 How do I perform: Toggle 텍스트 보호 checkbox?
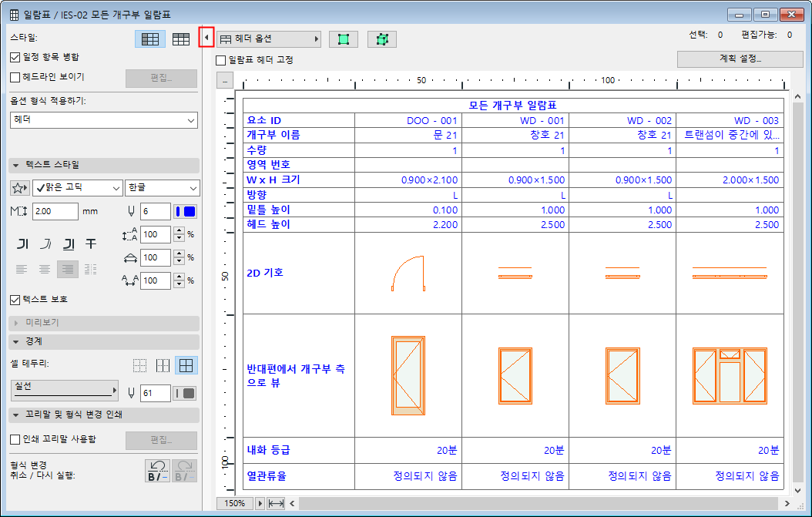click(x=15, y=300)
